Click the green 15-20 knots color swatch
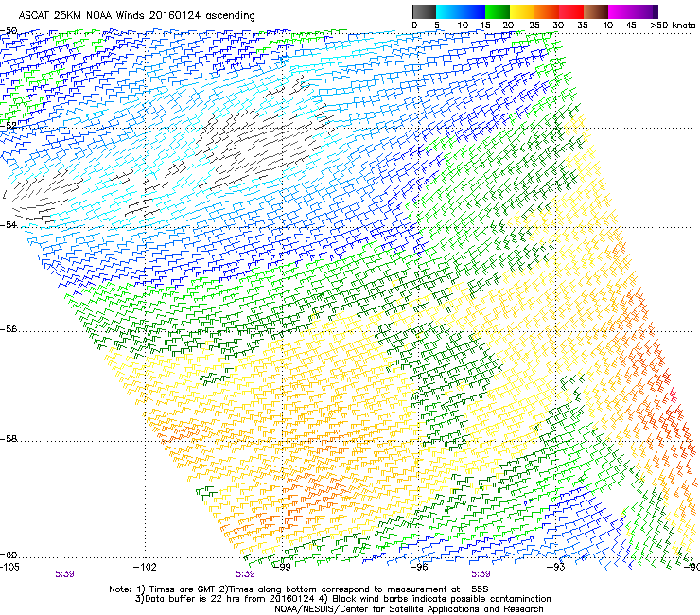700x615 pixels. point(498,11)
